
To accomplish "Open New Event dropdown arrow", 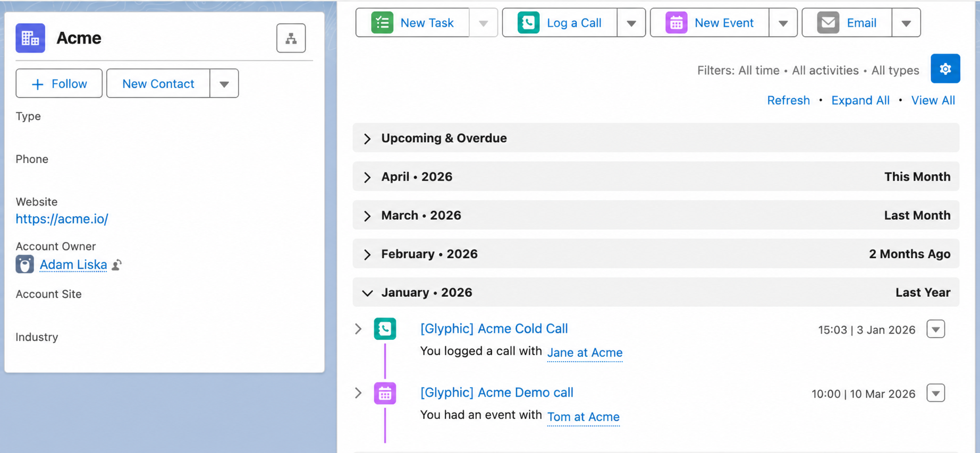I will (782, 23).
